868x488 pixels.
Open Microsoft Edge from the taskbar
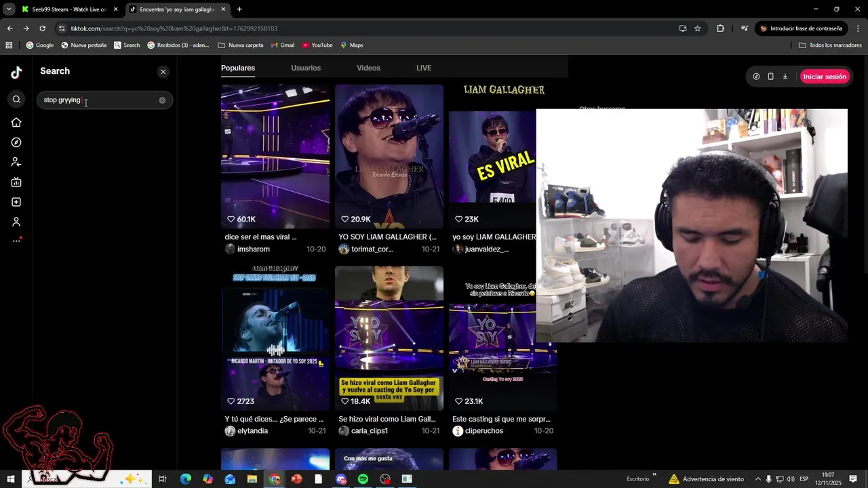(x=185, y=479)
